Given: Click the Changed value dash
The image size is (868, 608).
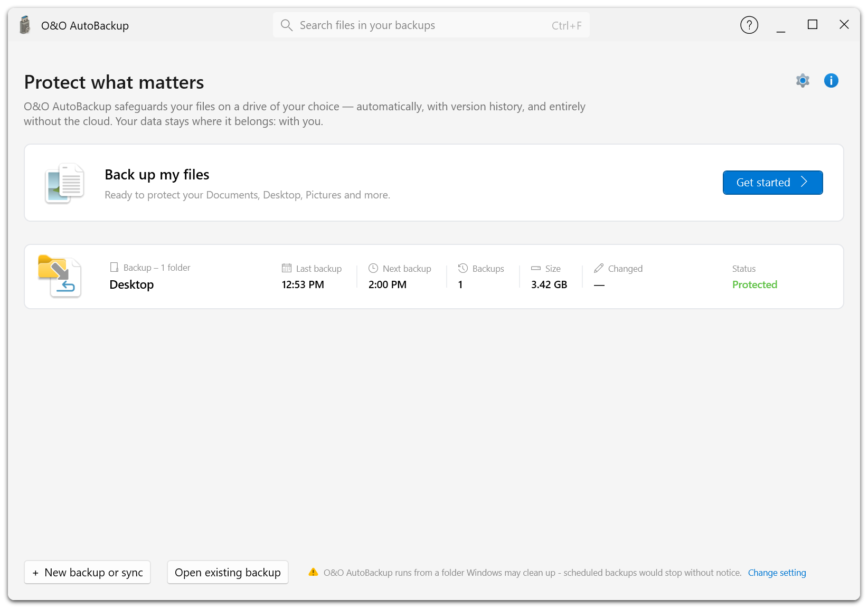Looking at the screenshot, I should point(599,285).
